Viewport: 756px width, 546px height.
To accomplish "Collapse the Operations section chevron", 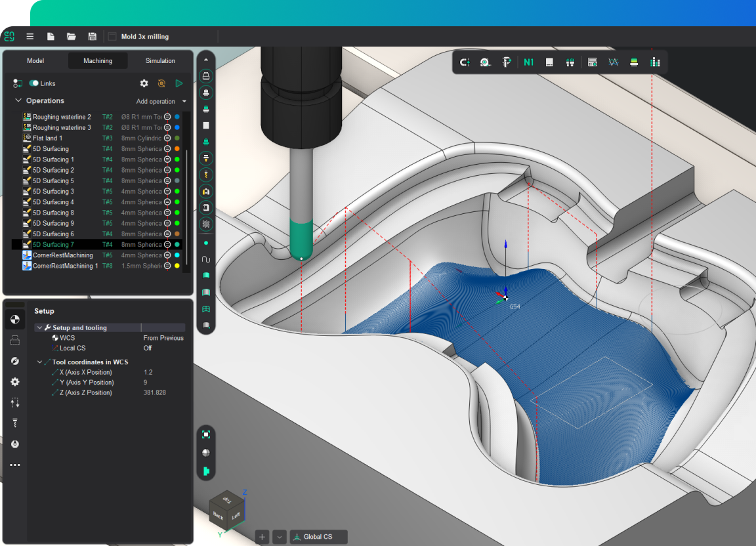I will 18,101.
